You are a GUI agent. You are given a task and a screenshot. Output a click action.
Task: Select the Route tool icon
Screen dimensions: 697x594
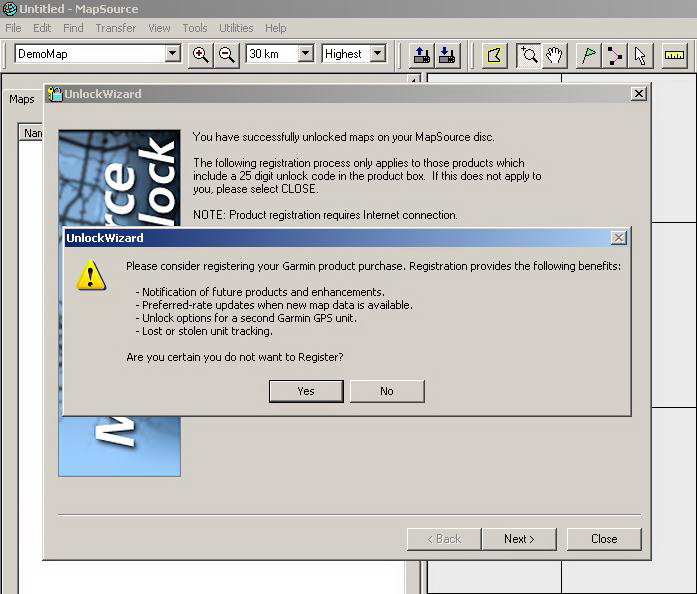[x=614, y=55]
